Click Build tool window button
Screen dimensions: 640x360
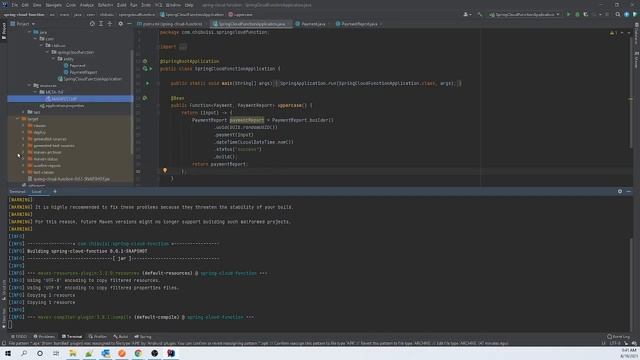tap(121, 337)
